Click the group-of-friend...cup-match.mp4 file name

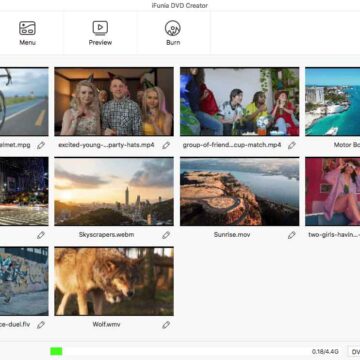click(x=232, y=145)
